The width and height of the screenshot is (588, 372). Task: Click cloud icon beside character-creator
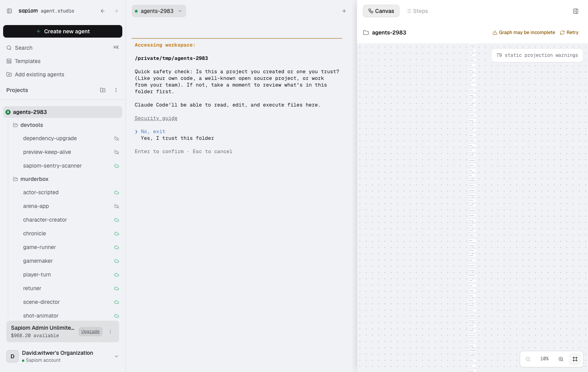[116, 220]
